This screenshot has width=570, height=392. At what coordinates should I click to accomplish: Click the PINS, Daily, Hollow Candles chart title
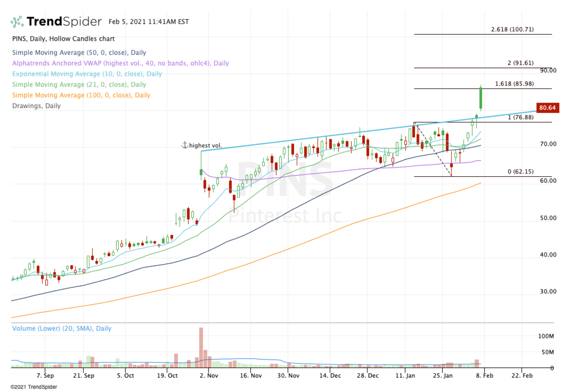63,39
